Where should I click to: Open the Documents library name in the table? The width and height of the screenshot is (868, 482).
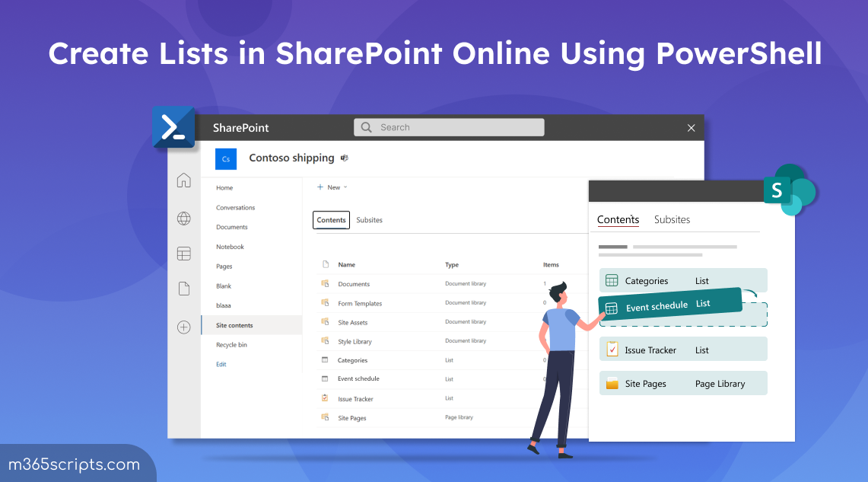click(x=354, y=284)
